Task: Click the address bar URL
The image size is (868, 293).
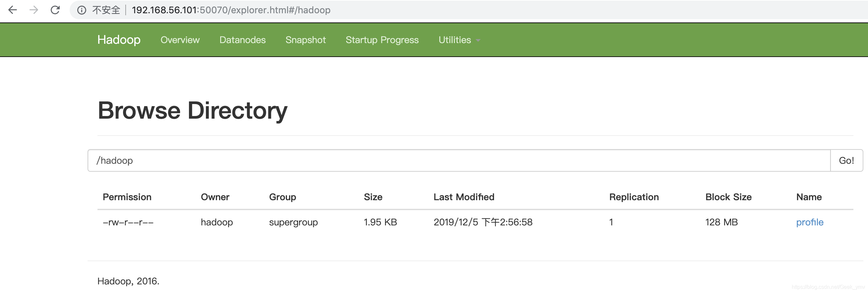Action: [x=231, y=10]
